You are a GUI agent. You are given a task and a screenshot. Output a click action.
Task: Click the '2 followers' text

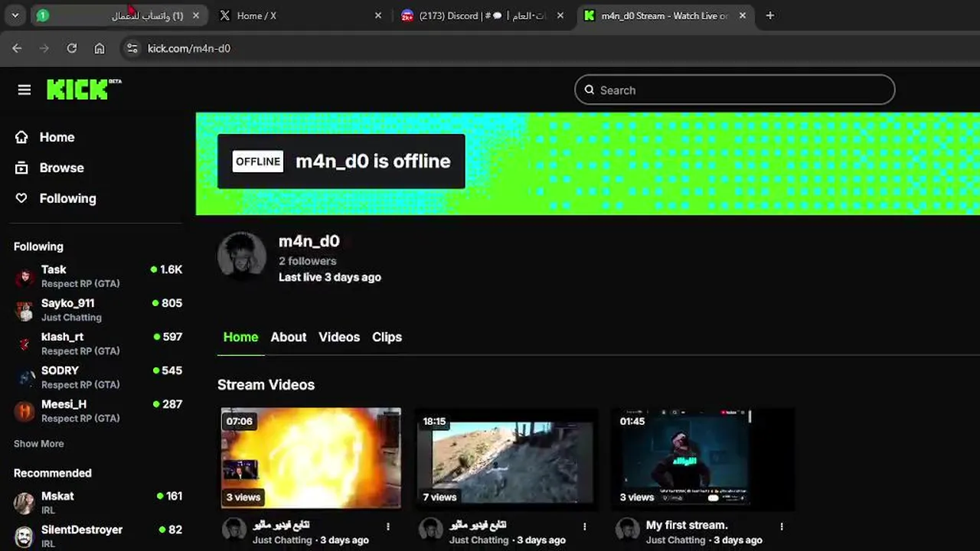[x=308, y=261]
